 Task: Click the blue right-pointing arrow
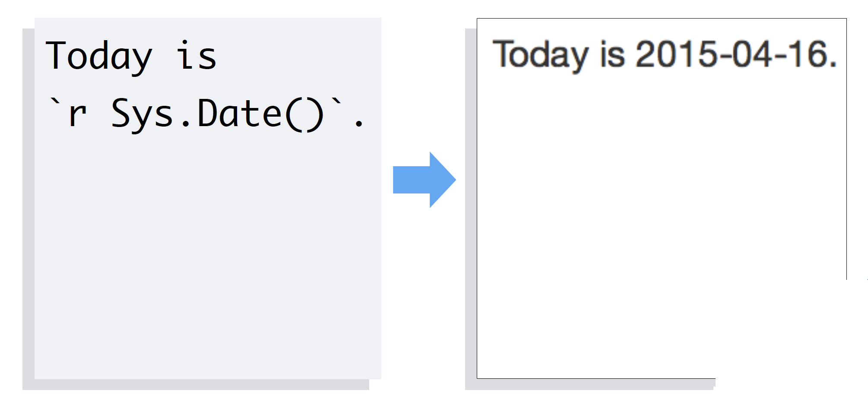coord(424,180)
